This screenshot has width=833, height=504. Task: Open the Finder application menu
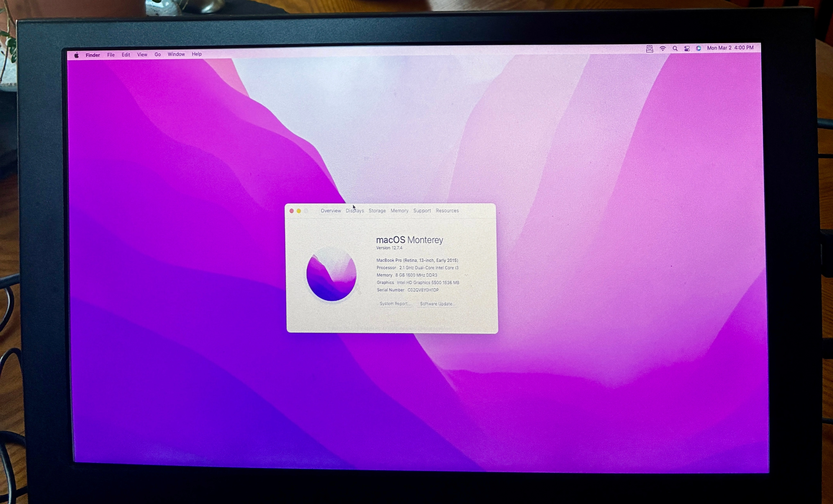[93, 55]
